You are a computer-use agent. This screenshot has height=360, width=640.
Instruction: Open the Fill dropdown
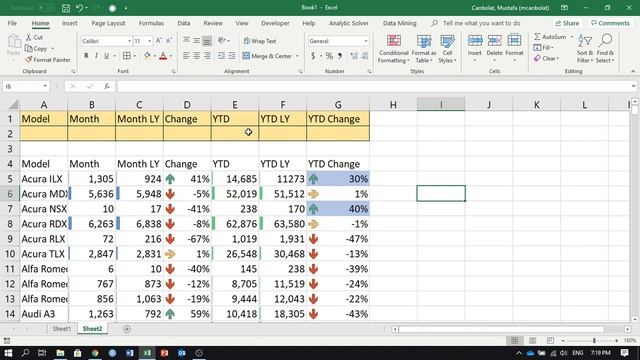543,48
